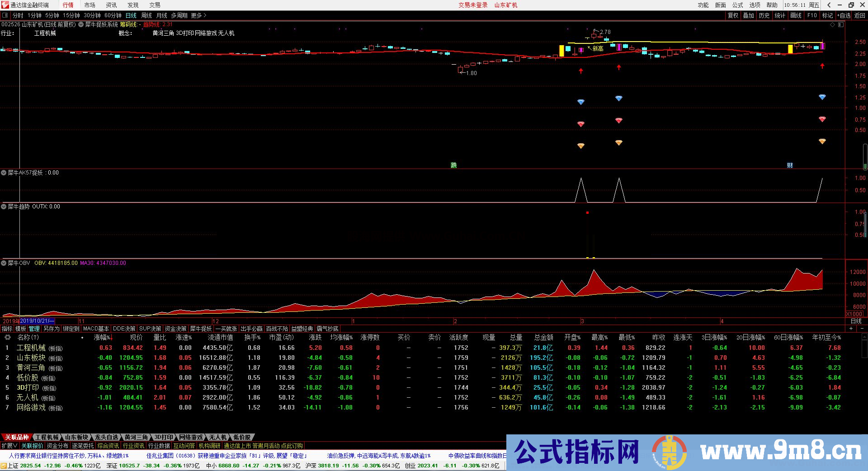Collapse the 犀牛AK57捉妖 indicator panel
Viewport: 868px width, 471px height.
(4, 172)
